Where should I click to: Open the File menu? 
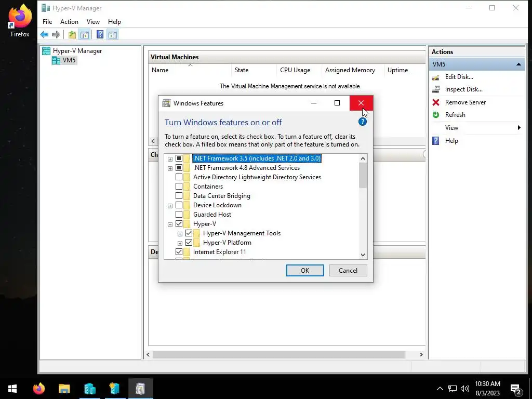pyautogui.click(x=47, y=22)
